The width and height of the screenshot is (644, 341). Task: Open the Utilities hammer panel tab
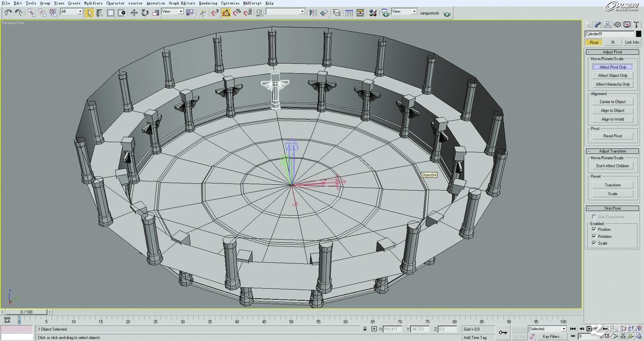636,25
